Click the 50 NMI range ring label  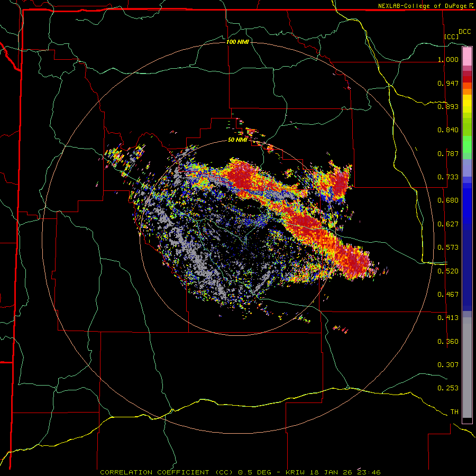[x=237, y=140]
